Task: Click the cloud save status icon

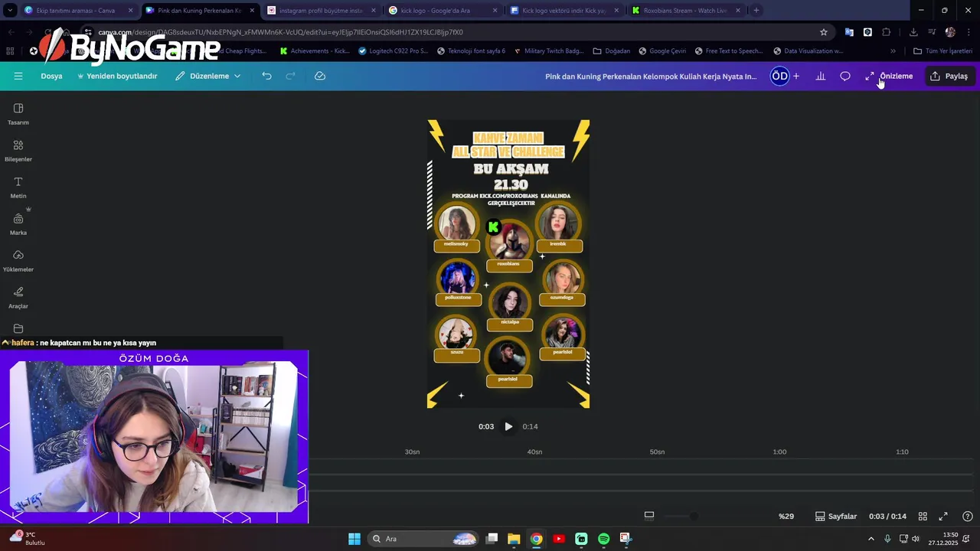Action: pyautogui.click(x=320, y=76)
